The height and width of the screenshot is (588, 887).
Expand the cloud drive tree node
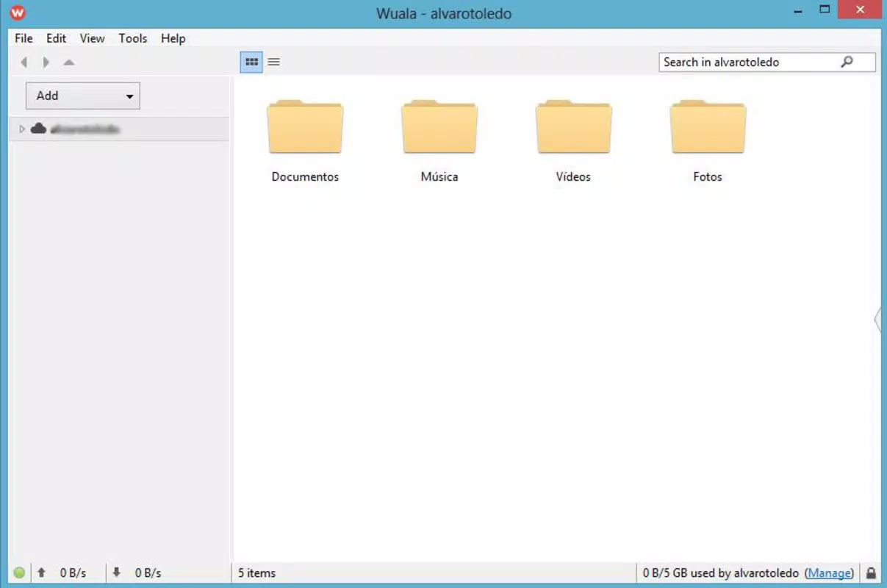(x=22, y=129)
